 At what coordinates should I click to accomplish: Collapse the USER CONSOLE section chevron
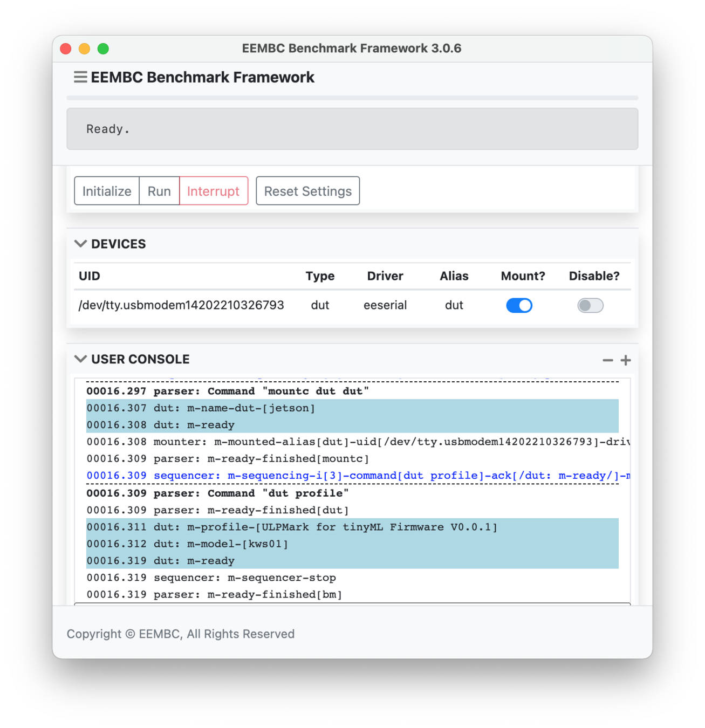80,359
